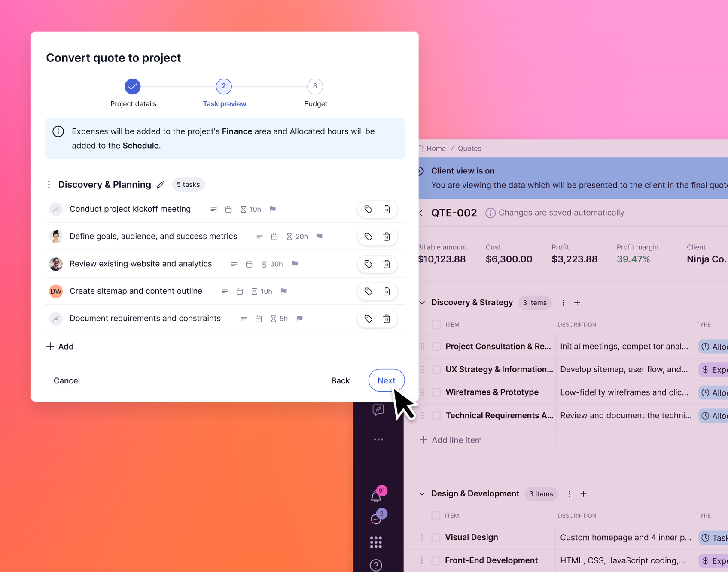Check the Project Consultation row checkbox

tap(436, 347)
